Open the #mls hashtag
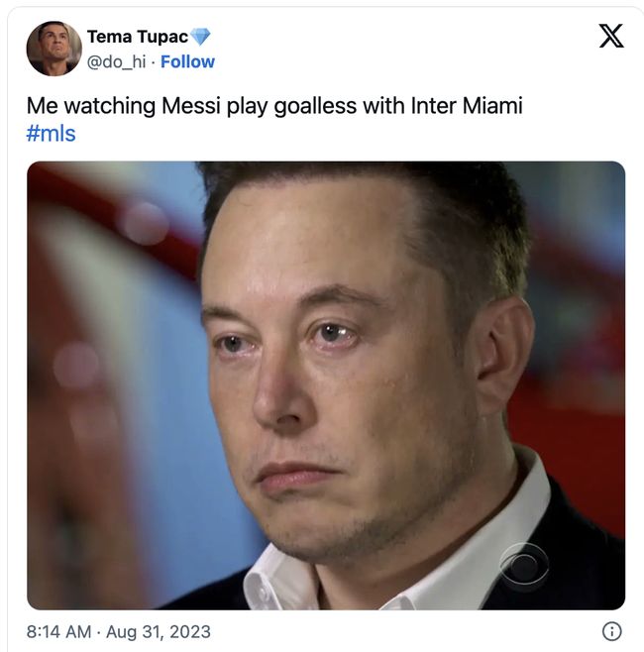 [51, 134]
